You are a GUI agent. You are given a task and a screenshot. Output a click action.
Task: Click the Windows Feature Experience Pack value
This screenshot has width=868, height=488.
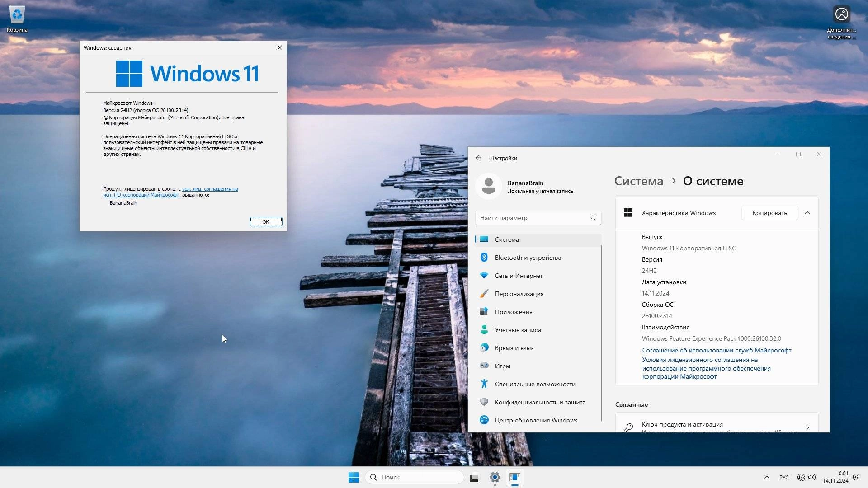[711, 338]
